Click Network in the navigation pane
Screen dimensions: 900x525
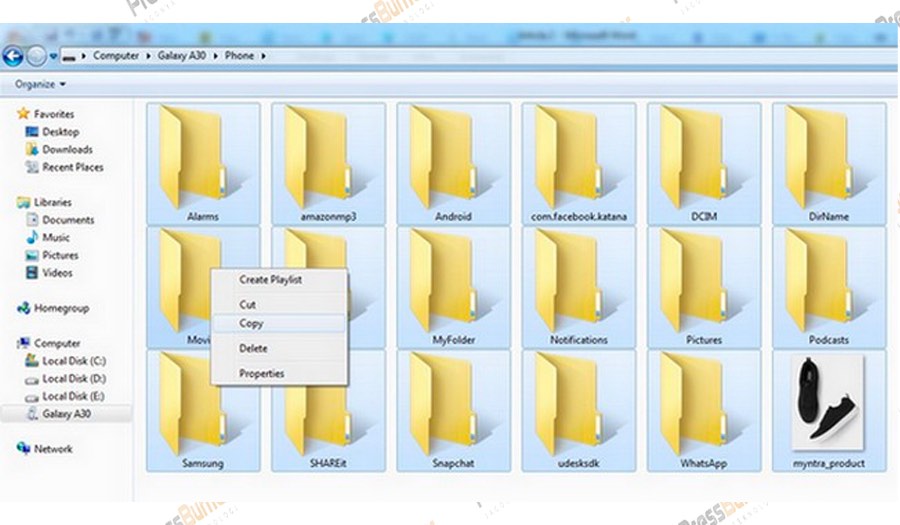(x=53, y=449)
